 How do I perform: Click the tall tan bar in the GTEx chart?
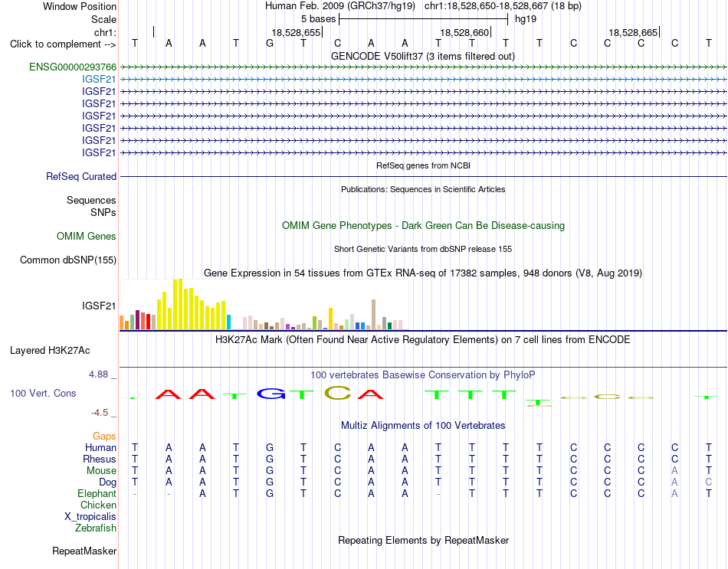(x=373, y=315)
